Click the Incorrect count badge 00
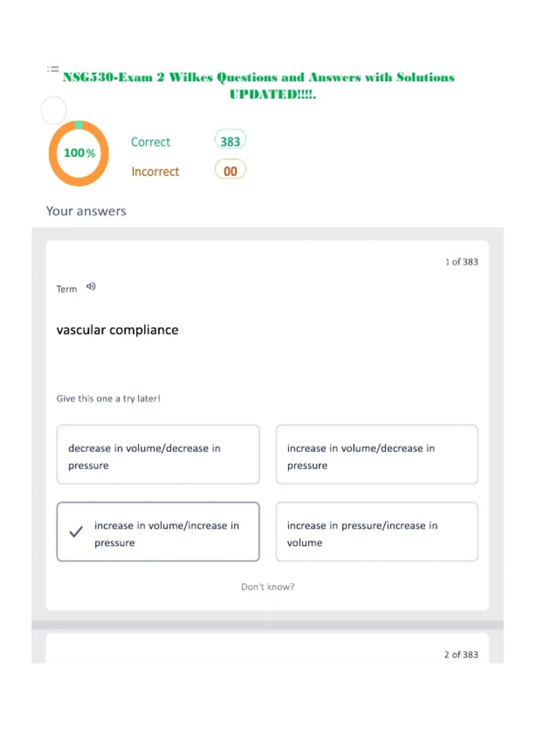Screen dimensions: 534x756 click(230, 171)
